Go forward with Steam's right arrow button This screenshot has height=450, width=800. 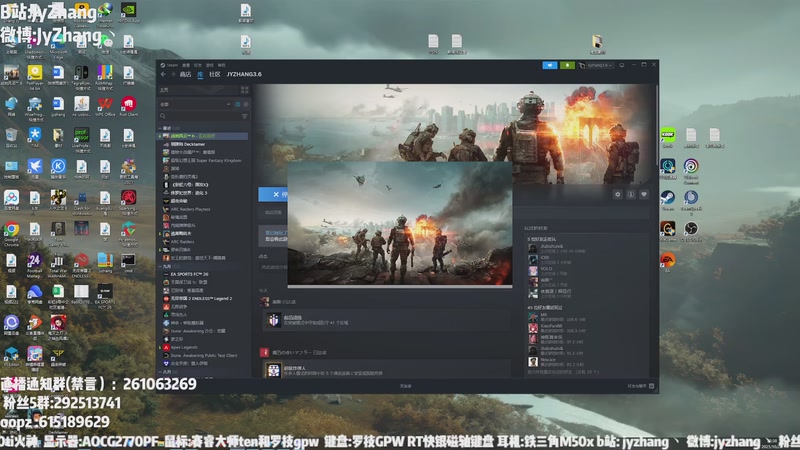coord(172,74)
